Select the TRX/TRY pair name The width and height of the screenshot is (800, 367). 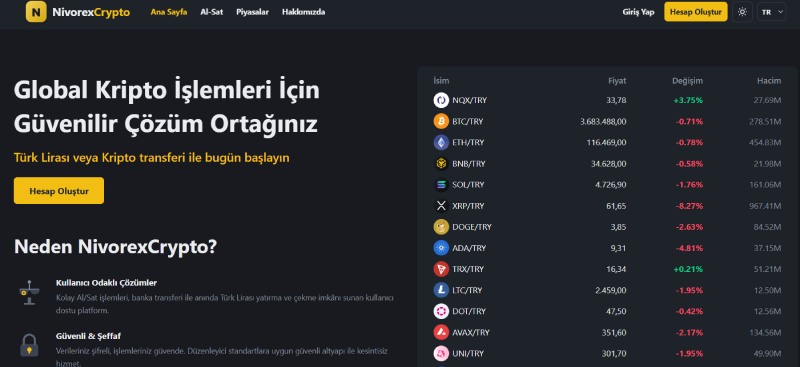point(468,269)
